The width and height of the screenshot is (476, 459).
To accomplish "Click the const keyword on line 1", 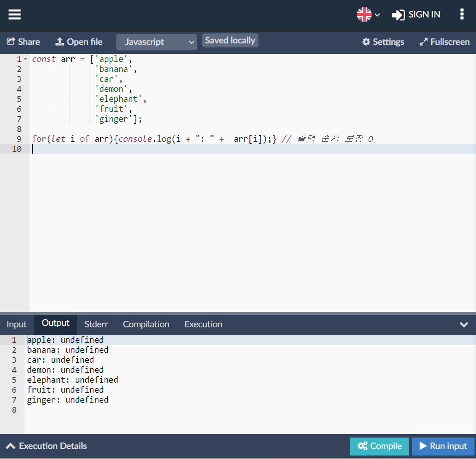I will (44, 59).
